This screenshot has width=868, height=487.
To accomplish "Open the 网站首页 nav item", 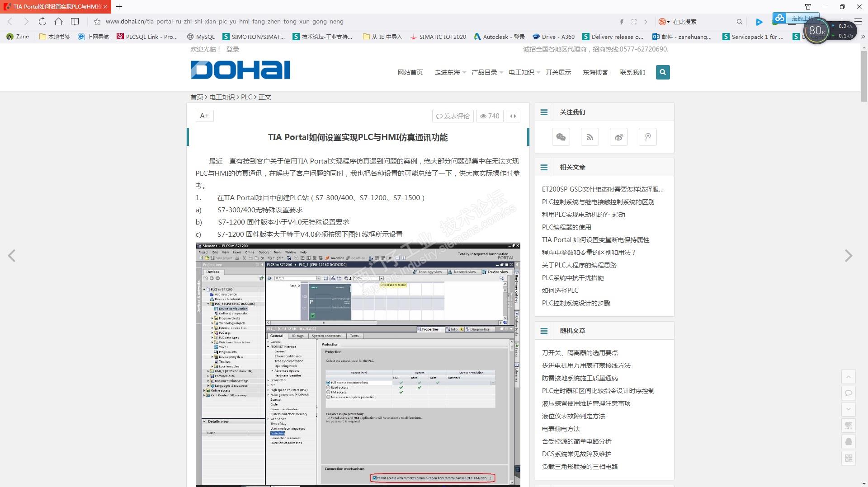I will tap(410, 72).
